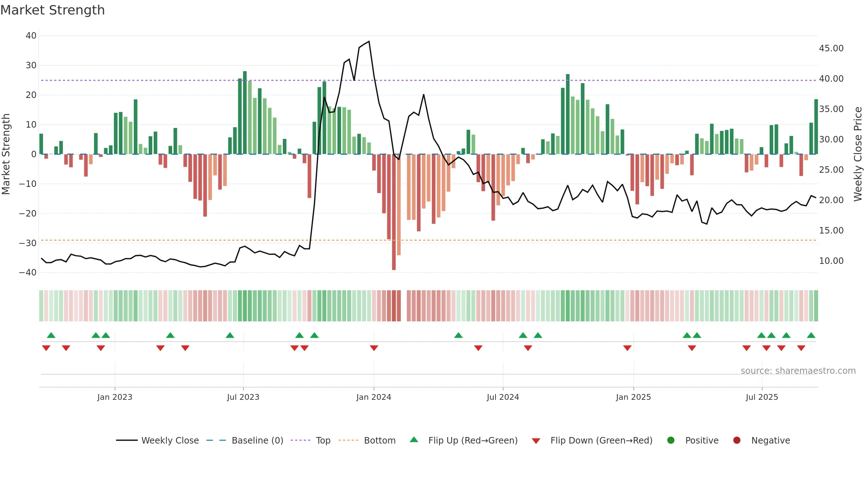
Task: Click the Jan 2023 axis label
Action: pyautogui.click(x=115, y=397)
